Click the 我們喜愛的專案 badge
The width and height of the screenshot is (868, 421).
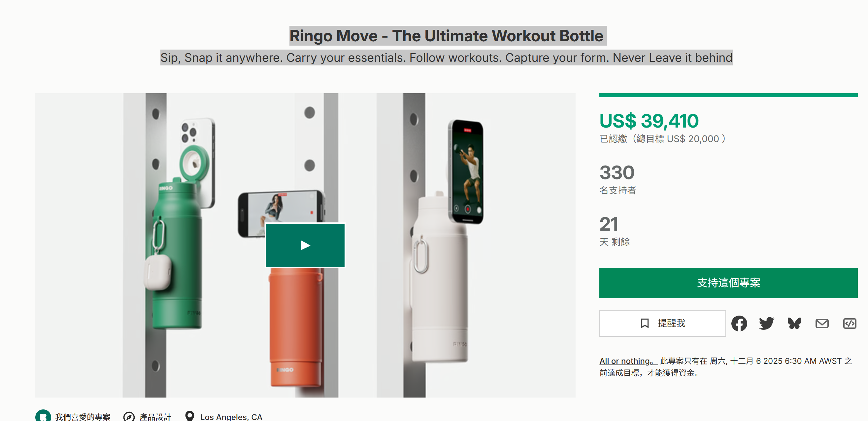click(x=83, y=417)
